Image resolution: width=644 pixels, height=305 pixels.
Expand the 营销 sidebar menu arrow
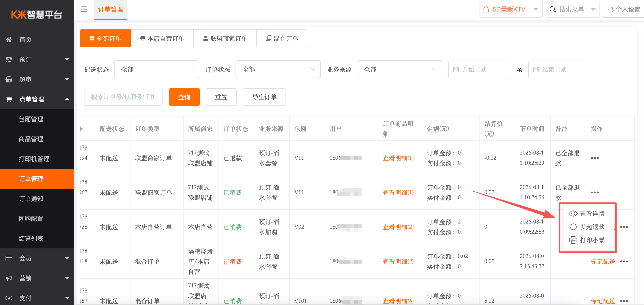pos(67,278)
